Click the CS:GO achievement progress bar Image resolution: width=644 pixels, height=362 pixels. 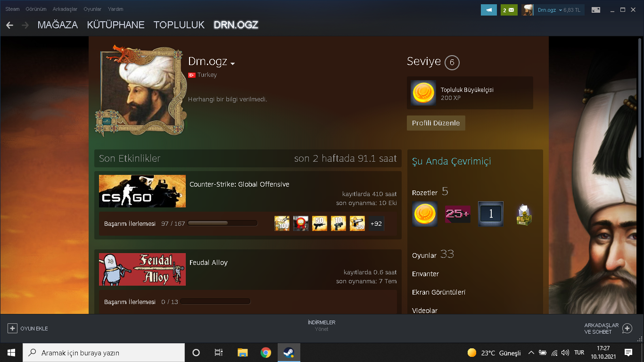click(223, 223)
